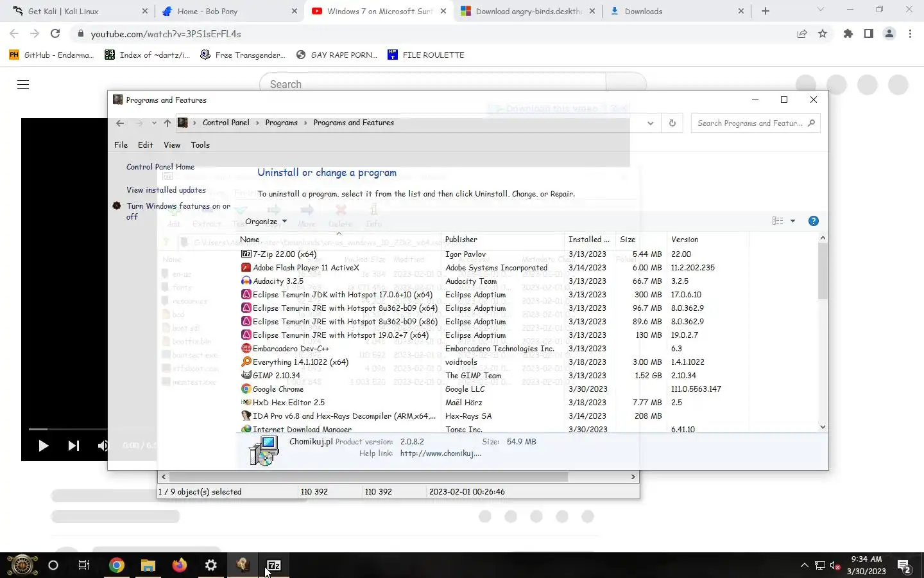Image resolution: width=924 pixels, height=578 pixels.
Task: Refresh the Programs and Features address bar
Action: (672, 123)
